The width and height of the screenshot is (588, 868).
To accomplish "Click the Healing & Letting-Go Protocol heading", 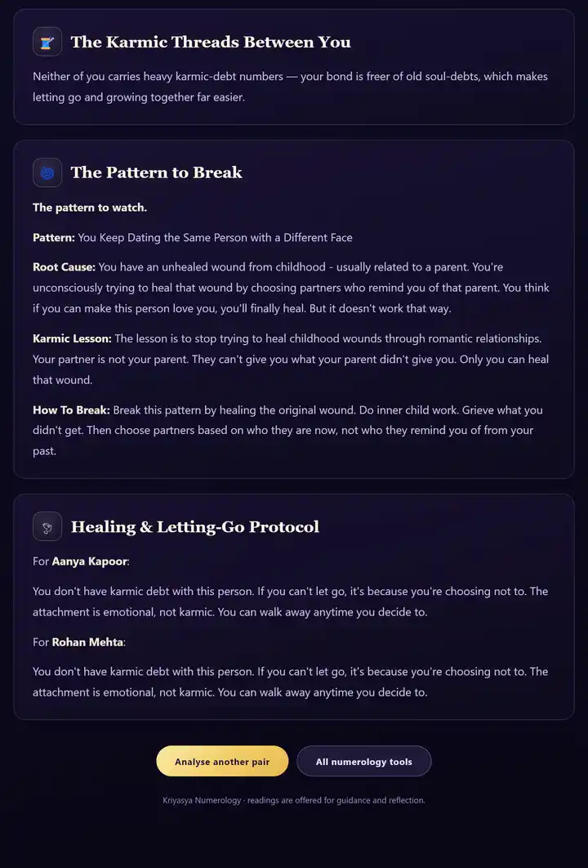I will [195, 526].
